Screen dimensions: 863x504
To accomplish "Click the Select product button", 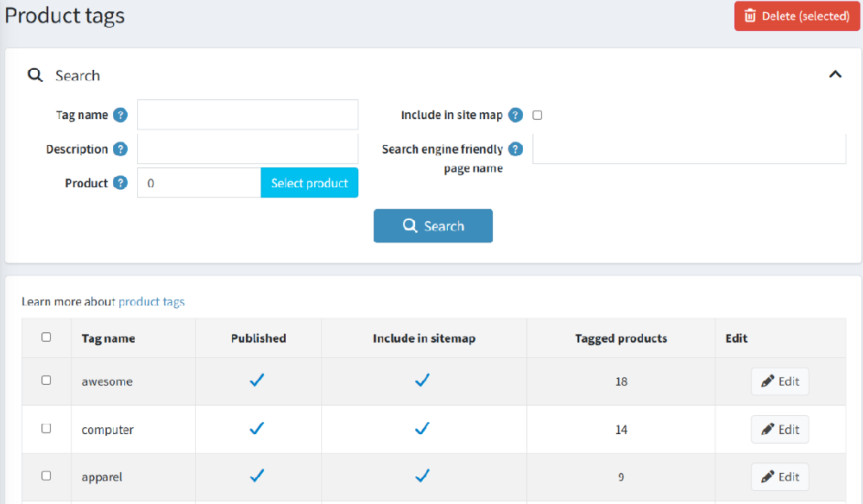I will (309, 182).
